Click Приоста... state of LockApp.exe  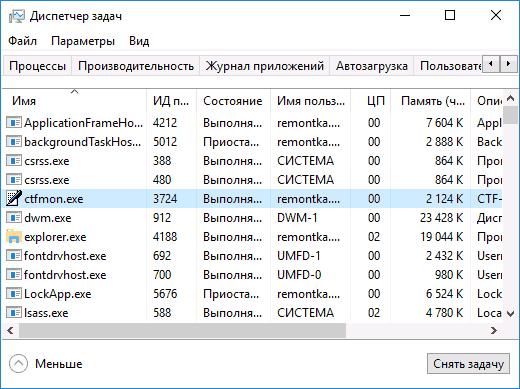tap(231, 294)
